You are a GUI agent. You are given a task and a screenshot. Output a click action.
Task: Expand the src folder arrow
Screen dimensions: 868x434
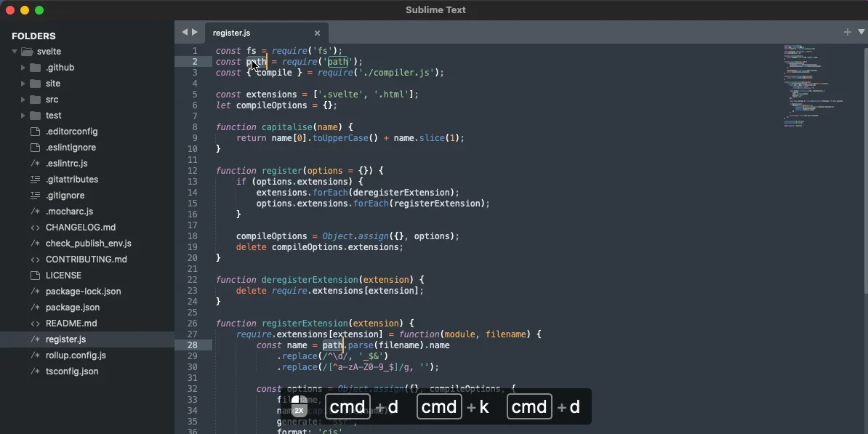coord(23,100)
